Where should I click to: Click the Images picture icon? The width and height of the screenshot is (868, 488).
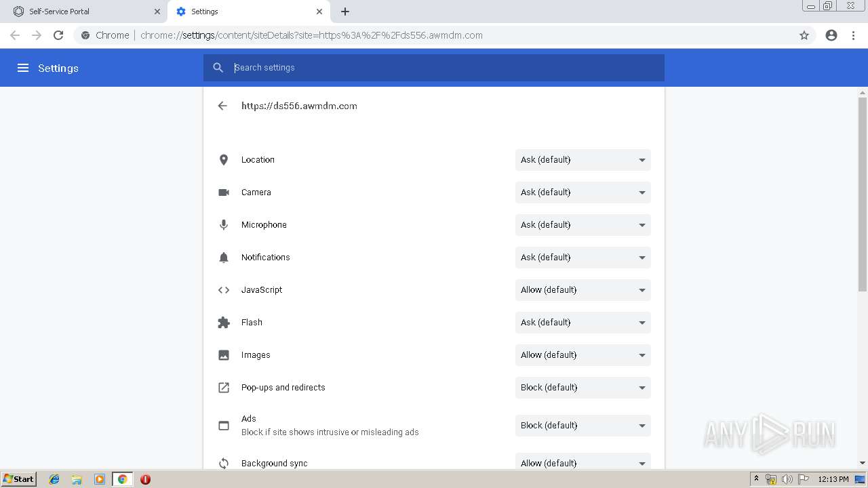click(x=224, y=355)
